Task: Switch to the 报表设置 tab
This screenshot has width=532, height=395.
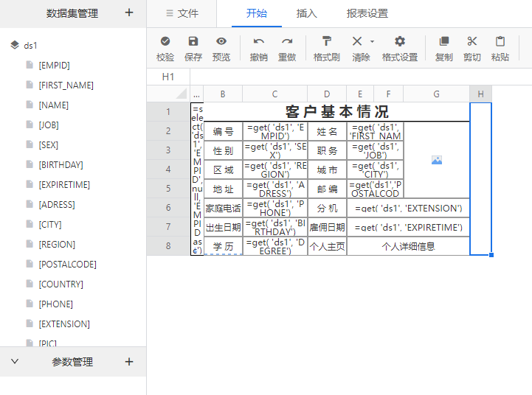Action: click(x=367, y=13)
